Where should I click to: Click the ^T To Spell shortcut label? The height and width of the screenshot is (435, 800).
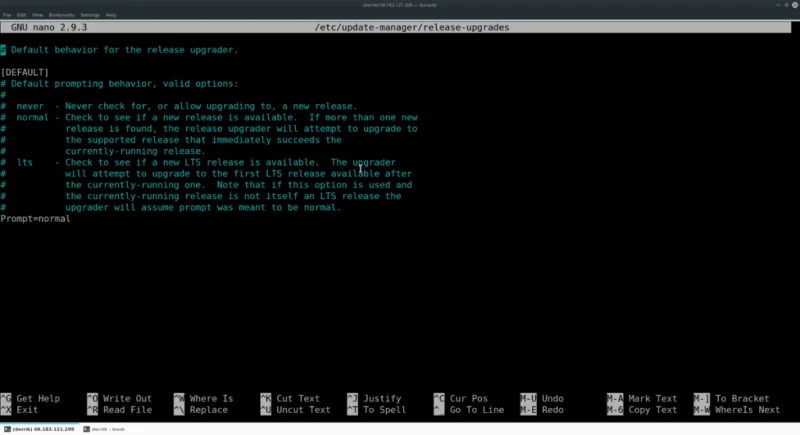[x=377, y=410]
